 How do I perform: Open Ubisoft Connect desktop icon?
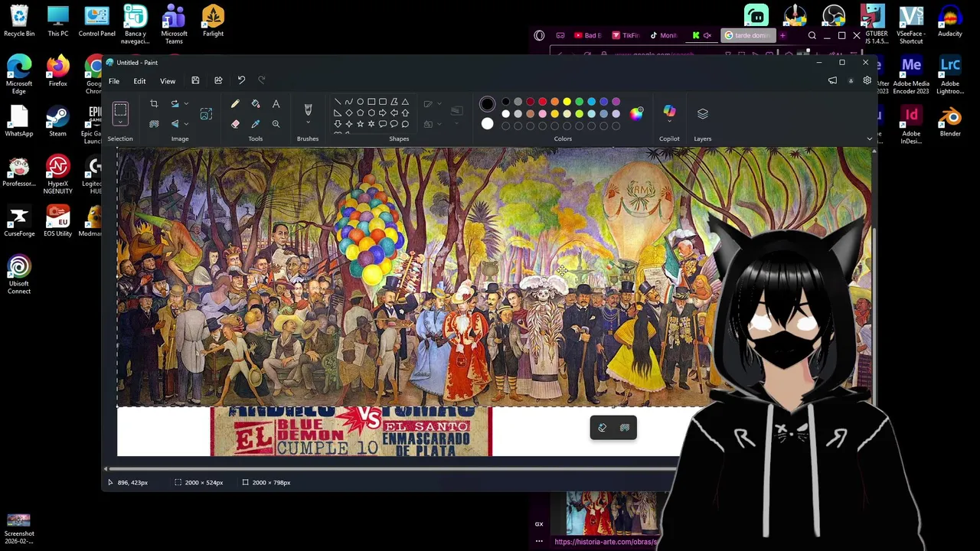click(x=19, y=274)
